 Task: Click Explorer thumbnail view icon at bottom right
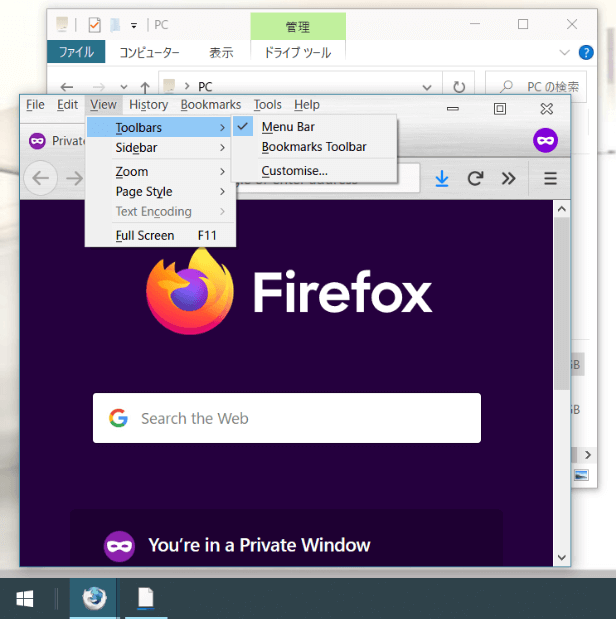581,475
